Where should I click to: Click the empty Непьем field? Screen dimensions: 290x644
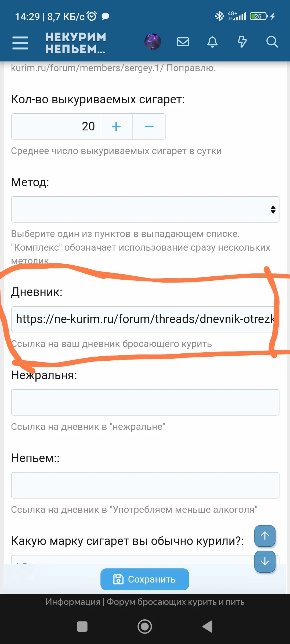click(x=145, y=485)
